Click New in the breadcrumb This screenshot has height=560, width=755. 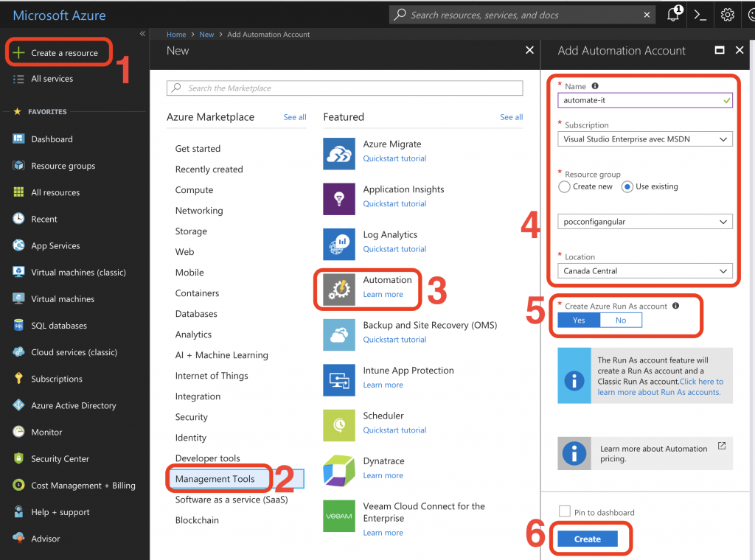tap(206, 34)
